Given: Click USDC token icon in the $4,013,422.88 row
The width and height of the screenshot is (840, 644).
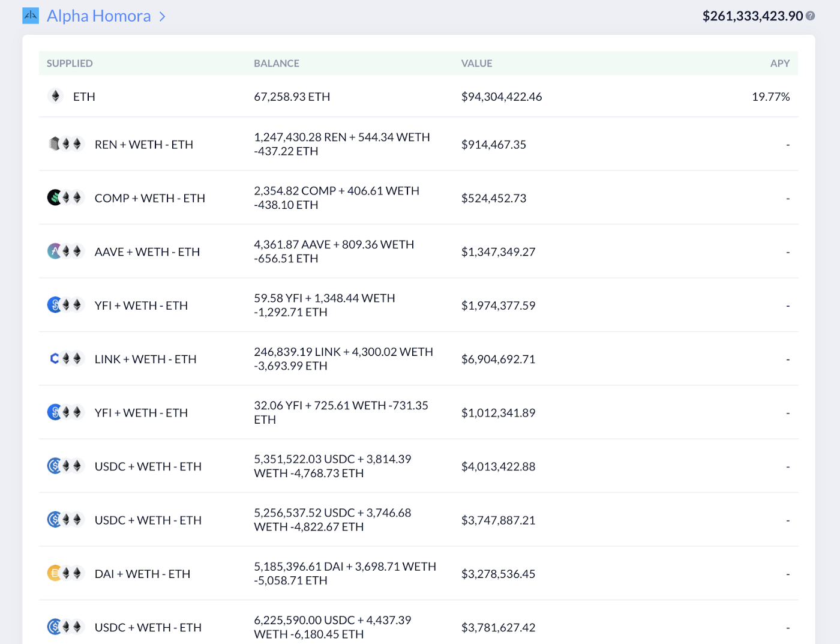Looking at the screenshot, I should (55, 466).
